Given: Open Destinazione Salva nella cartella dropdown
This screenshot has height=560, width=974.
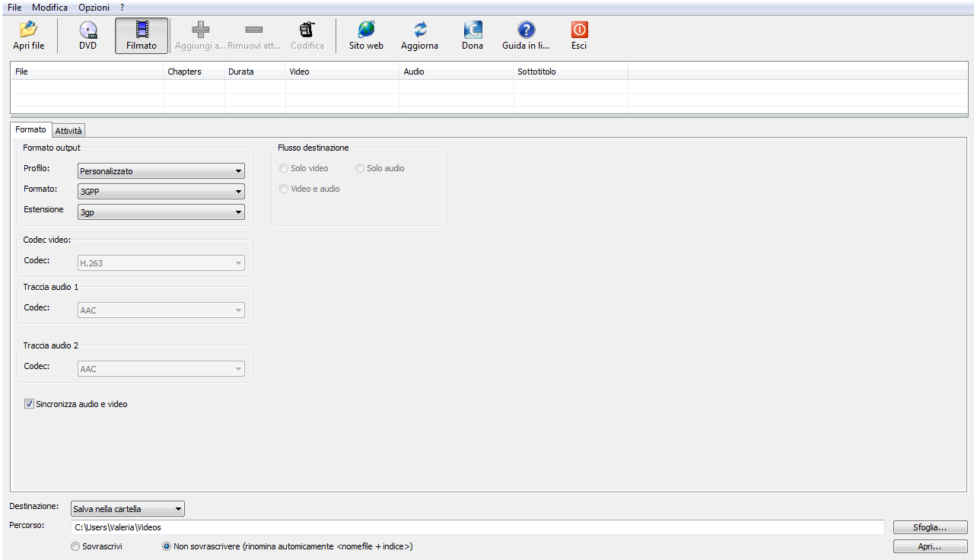Looking at the screenshot, I should (128, 509).
